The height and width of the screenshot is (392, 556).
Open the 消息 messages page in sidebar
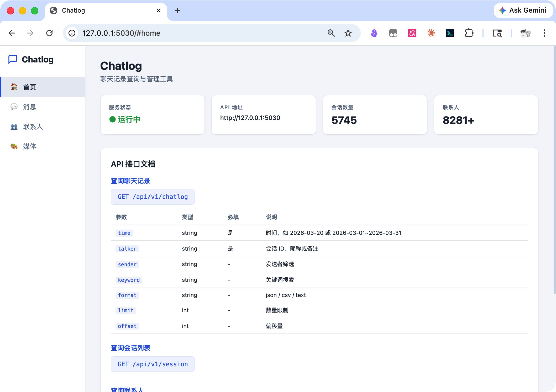click(43, 107)
